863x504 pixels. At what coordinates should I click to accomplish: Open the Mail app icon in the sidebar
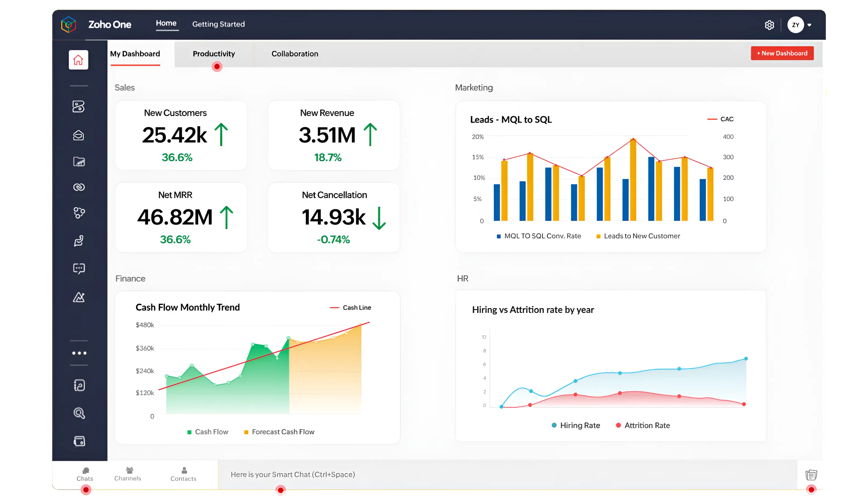click(78, 136)
